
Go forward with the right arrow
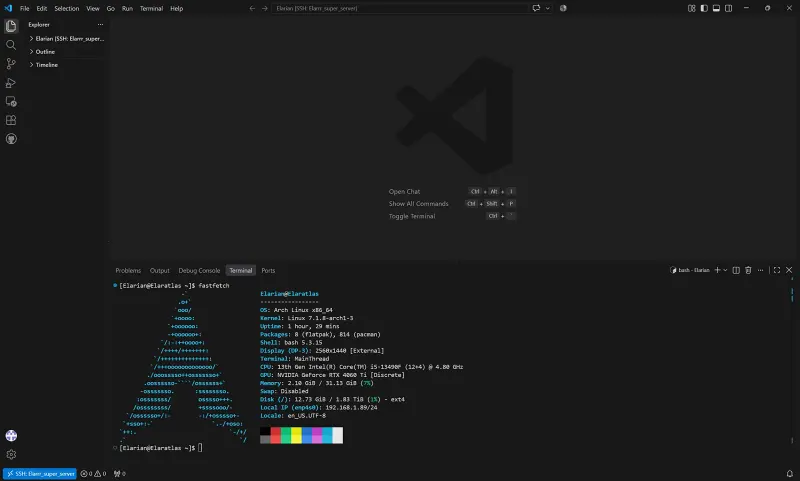(264, 8)
